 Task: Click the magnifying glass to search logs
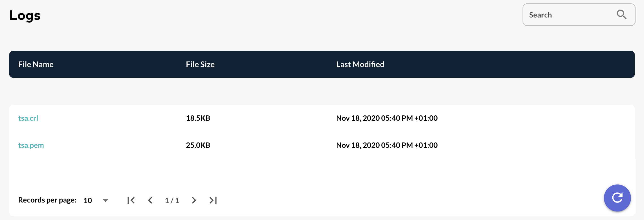coord(622,15)
